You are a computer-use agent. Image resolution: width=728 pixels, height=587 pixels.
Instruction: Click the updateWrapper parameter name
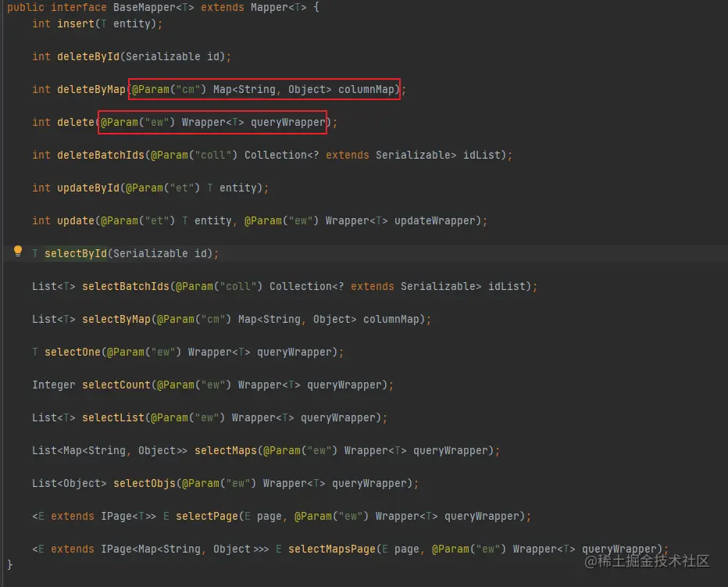[434, 220]
